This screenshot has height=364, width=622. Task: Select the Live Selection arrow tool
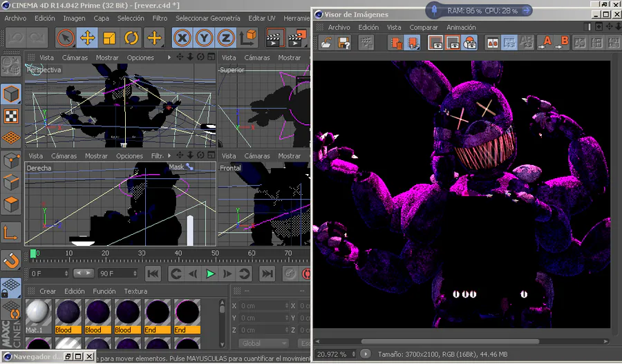66,38
